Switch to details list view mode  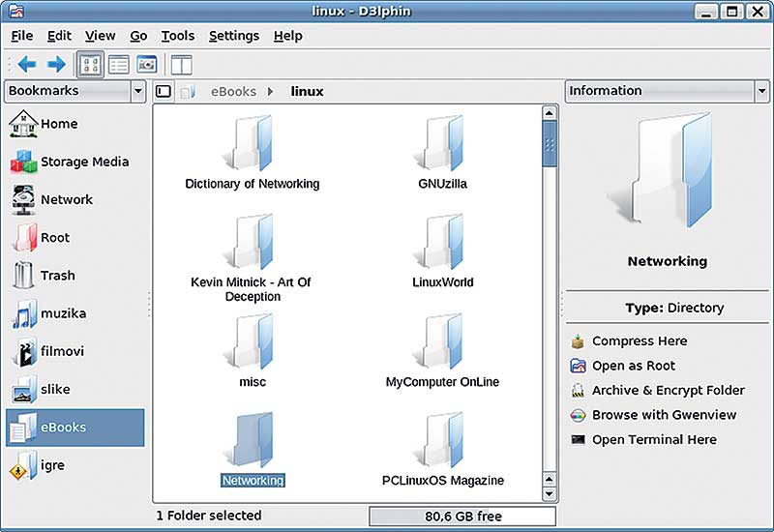118,65
